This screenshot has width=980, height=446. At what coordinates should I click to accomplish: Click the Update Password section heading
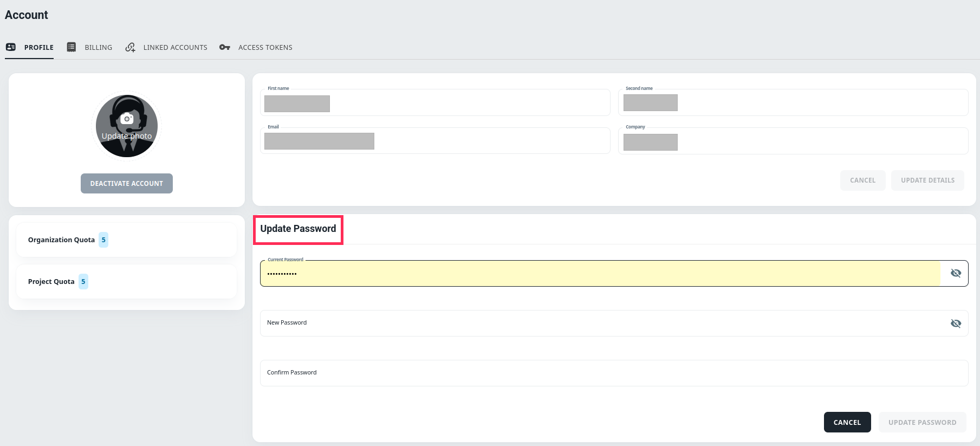(x=298, y=229)
